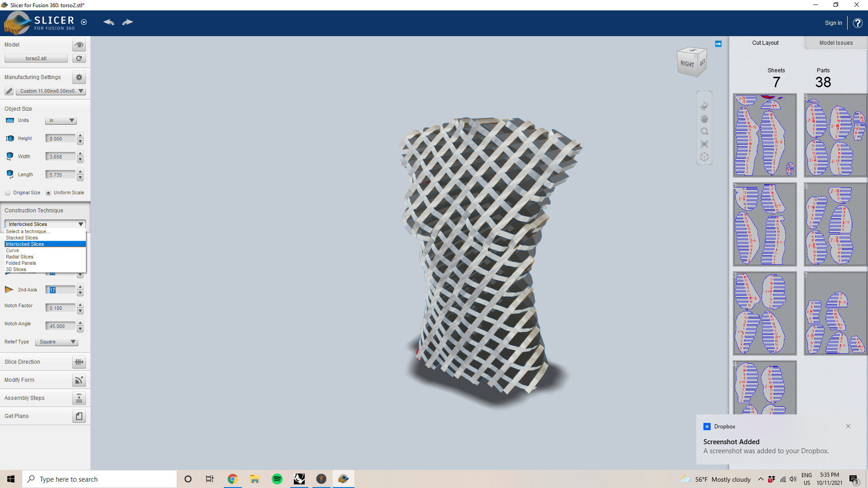Dismiss the Dropbox notification
Image resolution: width=868 pixels, height=488 pixels.
click(x=848, y=426)
